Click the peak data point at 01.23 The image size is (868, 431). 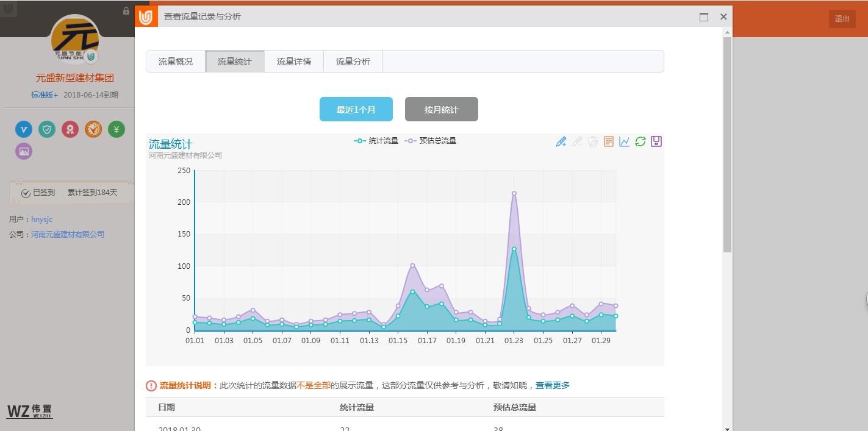(x=514, y=193)
